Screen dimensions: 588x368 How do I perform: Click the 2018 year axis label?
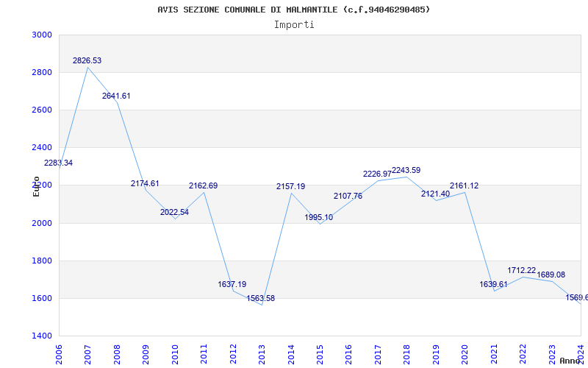[407, 355]
